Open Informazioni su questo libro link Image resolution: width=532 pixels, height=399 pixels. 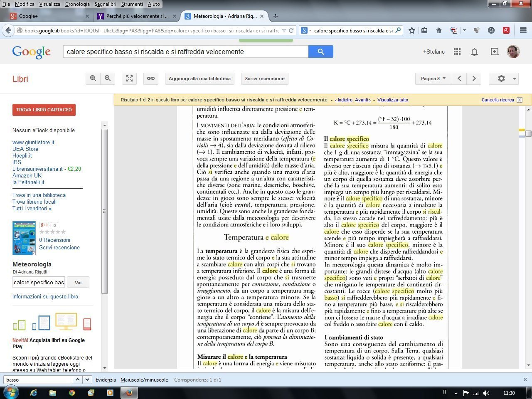(x=45, y=296)
